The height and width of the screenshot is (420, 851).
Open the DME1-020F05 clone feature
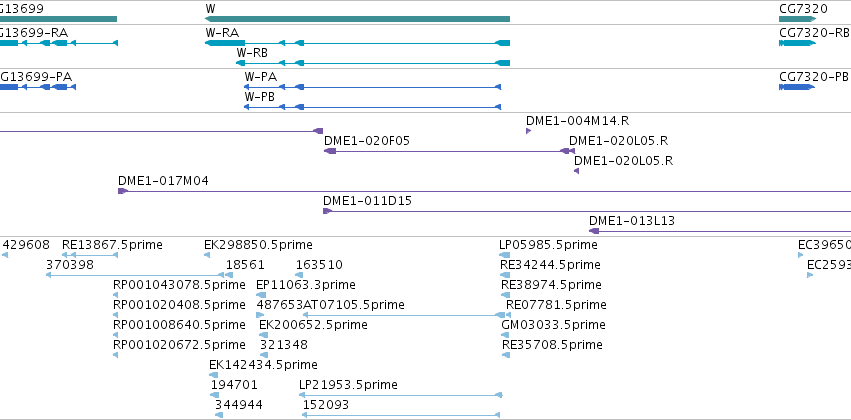pos(449,151)
